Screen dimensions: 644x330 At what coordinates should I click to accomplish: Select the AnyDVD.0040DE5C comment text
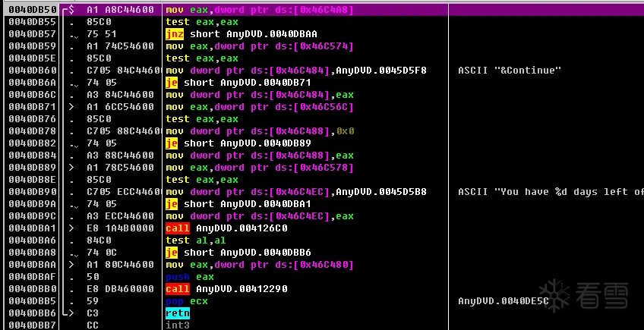click(x=503, y=301)
